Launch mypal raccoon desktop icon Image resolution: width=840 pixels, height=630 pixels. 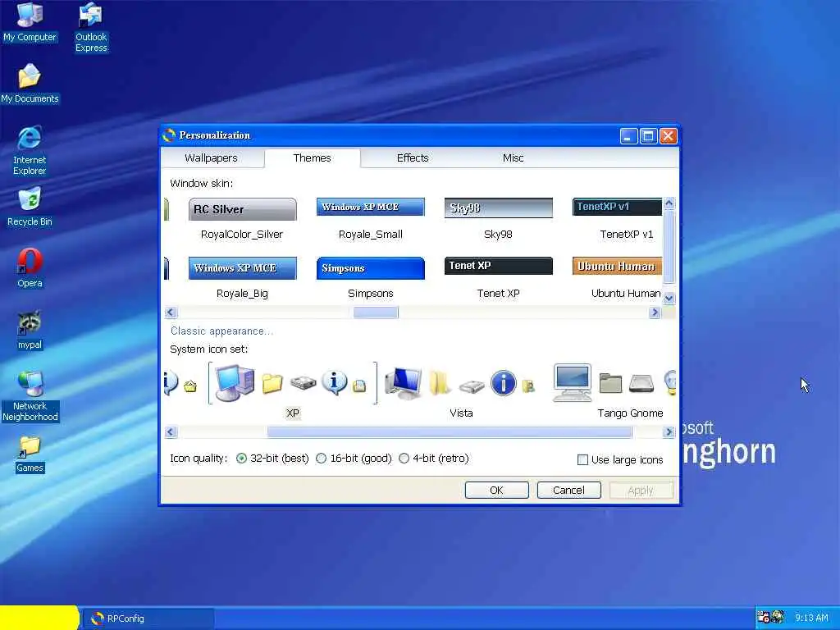(30, 330)
